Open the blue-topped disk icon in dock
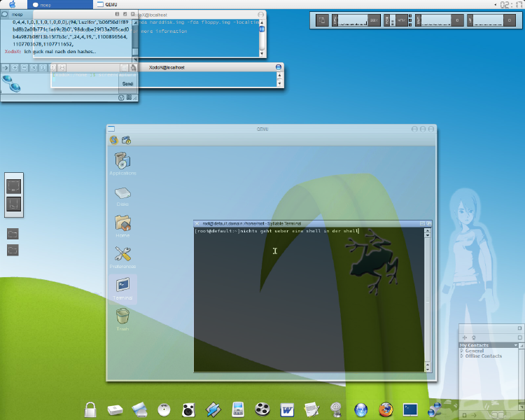The image size is (525, 420). pos(139,409)
